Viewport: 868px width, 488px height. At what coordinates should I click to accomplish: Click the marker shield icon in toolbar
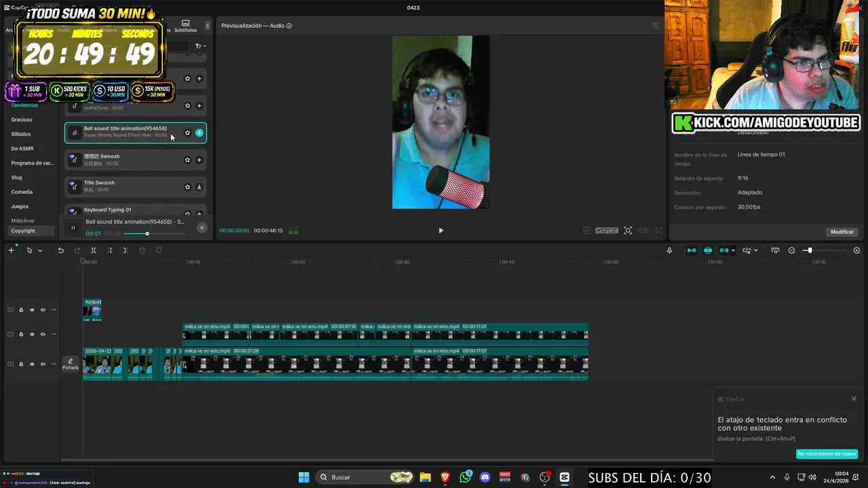tap(159, 250)
